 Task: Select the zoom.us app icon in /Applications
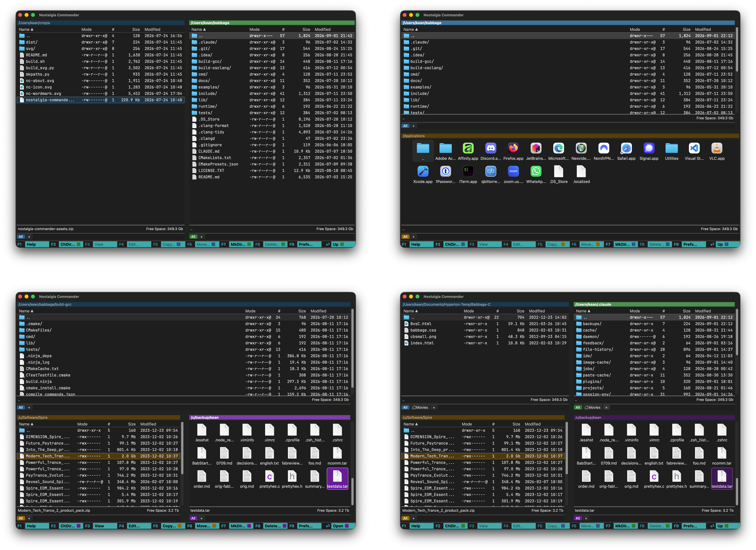513,171
